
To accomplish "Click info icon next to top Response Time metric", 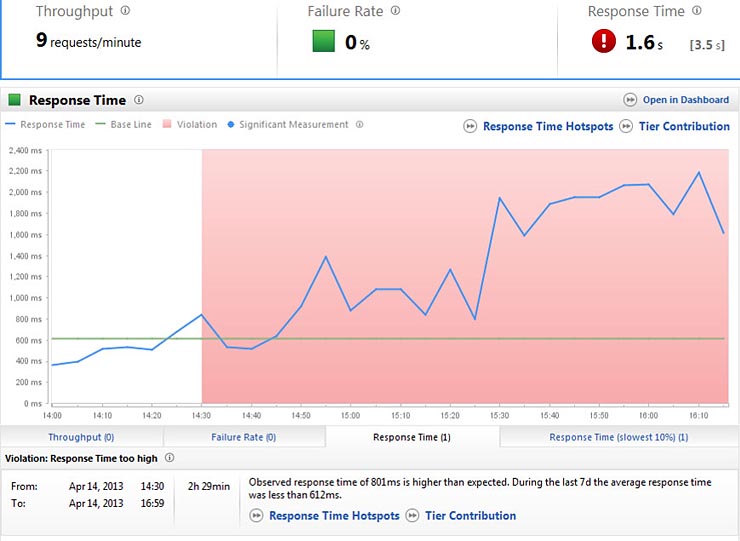I will click(x=696, y=11).
